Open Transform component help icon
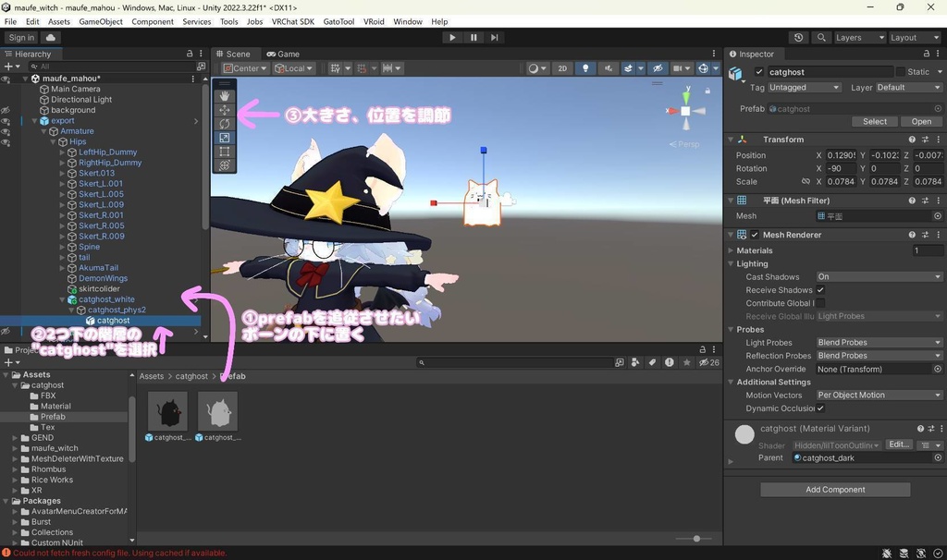 911,139
